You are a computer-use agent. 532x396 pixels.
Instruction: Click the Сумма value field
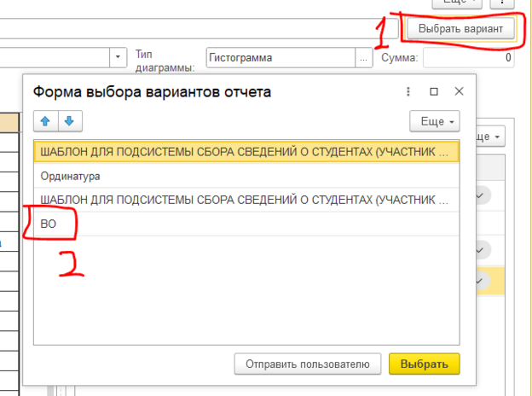(468, 58)
